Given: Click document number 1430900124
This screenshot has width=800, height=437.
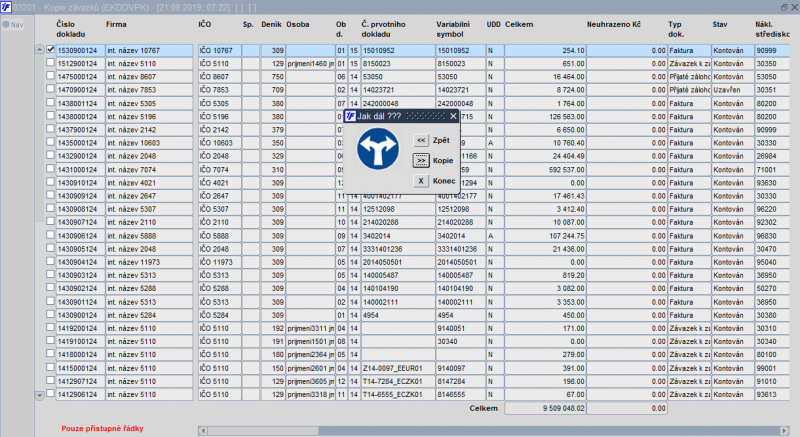Looking at the screenshot, I should (80, 315).
